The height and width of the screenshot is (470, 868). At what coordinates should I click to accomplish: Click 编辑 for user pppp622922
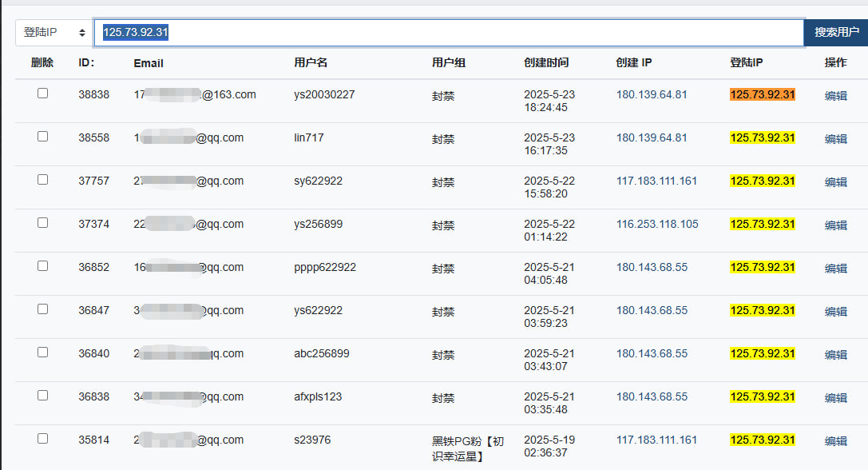click(x=835, y=269)
